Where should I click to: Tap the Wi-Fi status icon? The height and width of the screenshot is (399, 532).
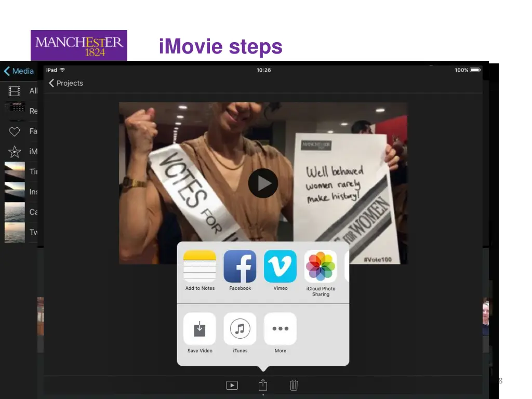point(62,70)
